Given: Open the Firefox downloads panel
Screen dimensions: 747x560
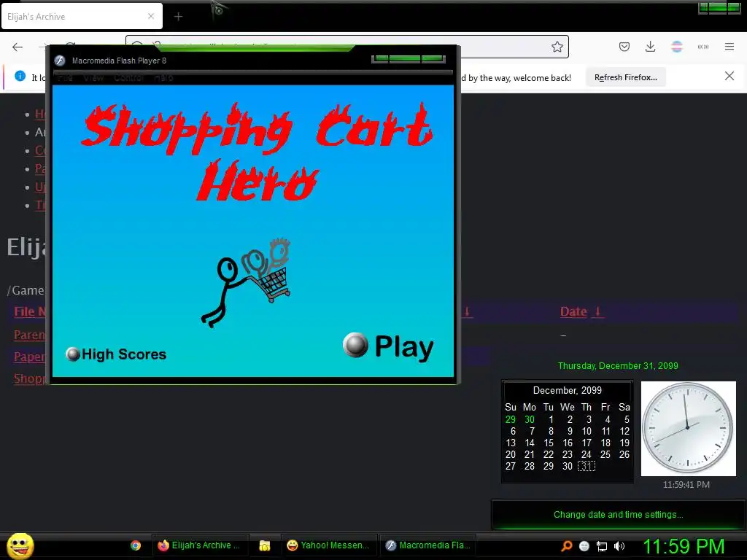Looking at the screenshot, I should click(x=650, y=47).
